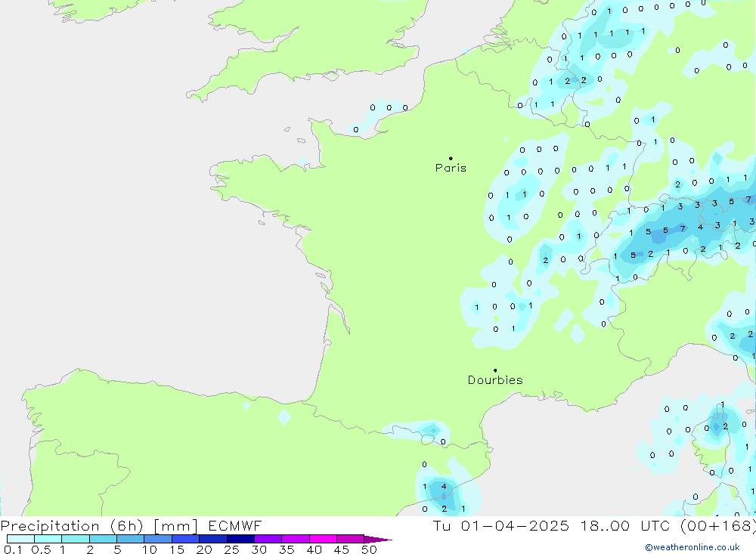Open the weatheronline.co.uk copyright link
This screenshot has width=756, height=554.
point(692,547)
